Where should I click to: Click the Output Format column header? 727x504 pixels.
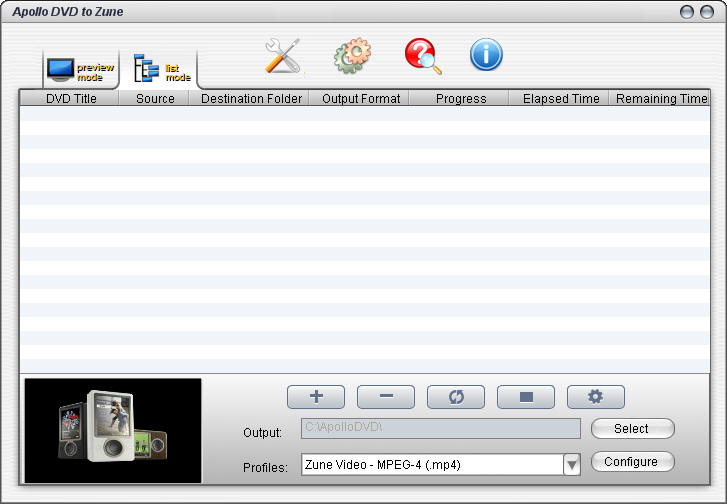point(360,98)
